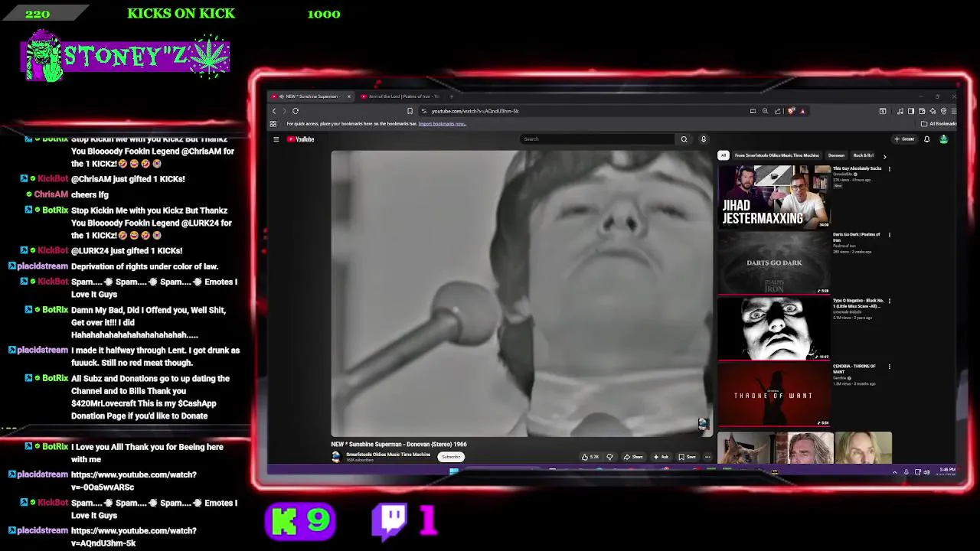980x551 pixels.
Task: Like the video with thumbs-up button
Action: tap(590, 457)
